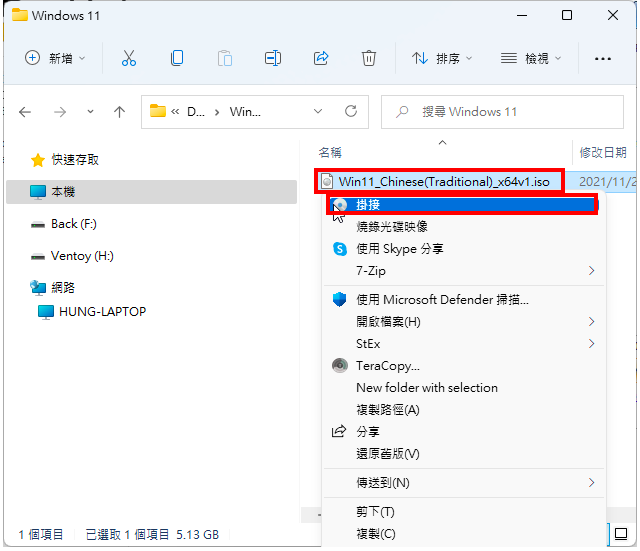The height and width of the screenshot is (551, 640).
Task: Switch to large icons view in status bar
Action: pos(621,534)
